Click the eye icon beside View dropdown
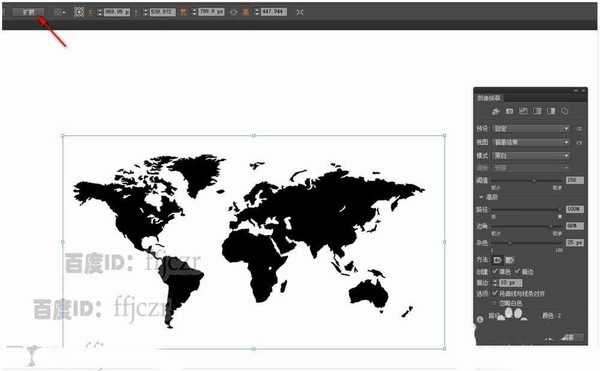 point(579,142)
